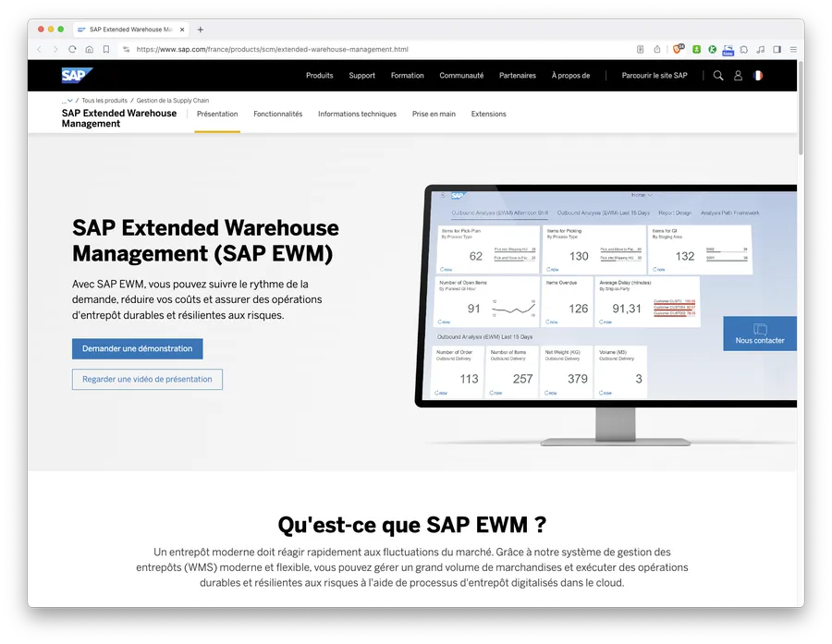Close the SAP Extended Warehouse tab
Screen dimensions: 832x644
[182, 30]
